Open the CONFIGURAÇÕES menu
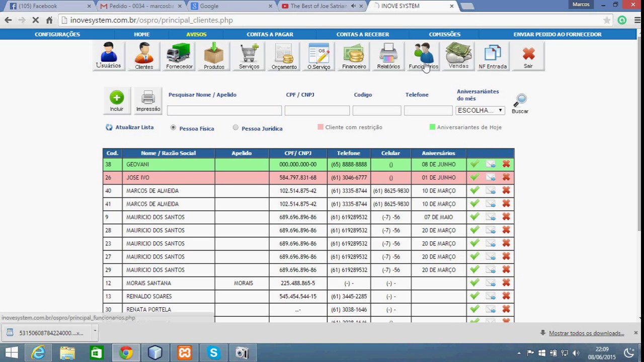Image resolution: width=644 pixels, height=362 pixels. (x=57, y=34)
